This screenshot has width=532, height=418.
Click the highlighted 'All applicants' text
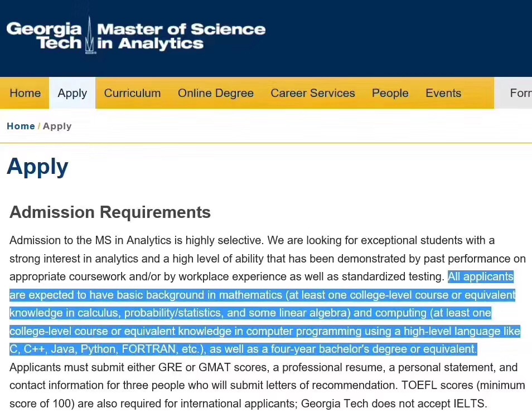pos(481,276)
